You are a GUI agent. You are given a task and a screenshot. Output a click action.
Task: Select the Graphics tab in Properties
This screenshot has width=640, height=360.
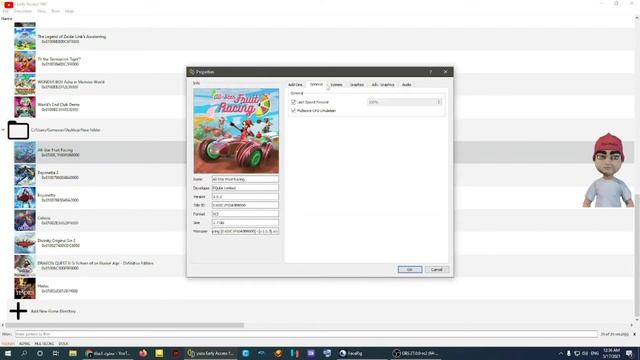click(x=357, y=84)
